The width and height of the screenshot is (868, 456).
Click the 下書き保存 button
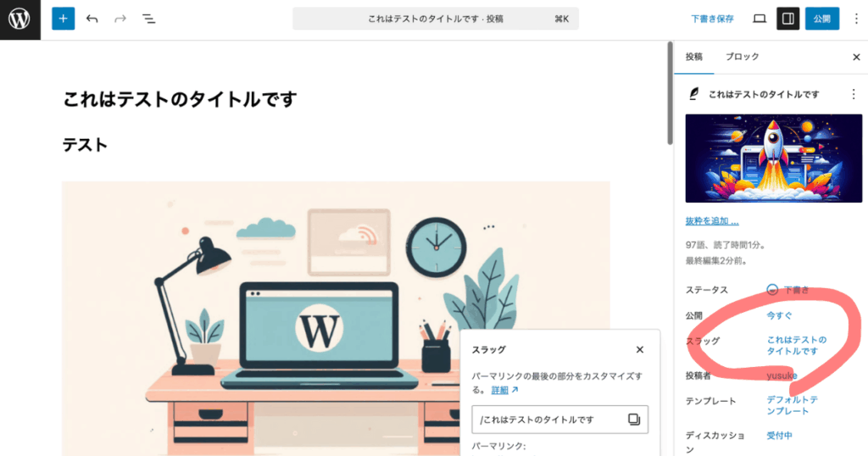click(712, 19)
